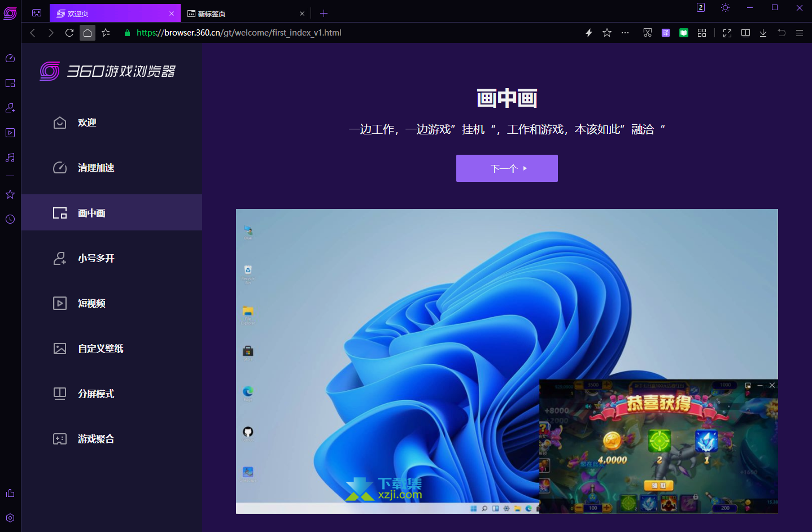Select 自定义壁纸 in the sidebar menu
Viewport: 812px width, 532px height.
click(112, 348)
